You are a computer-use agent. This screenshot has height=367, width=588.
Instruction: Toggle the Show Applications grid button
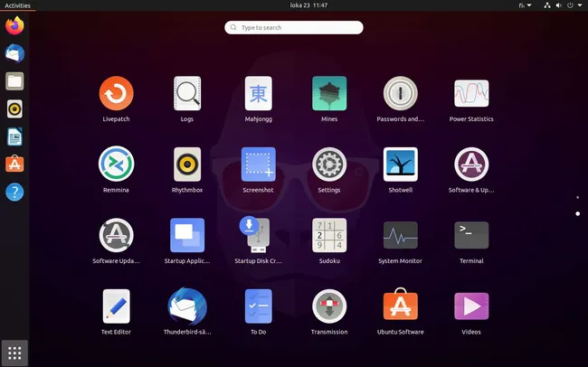pyautogui.click(x=14, y=353)
